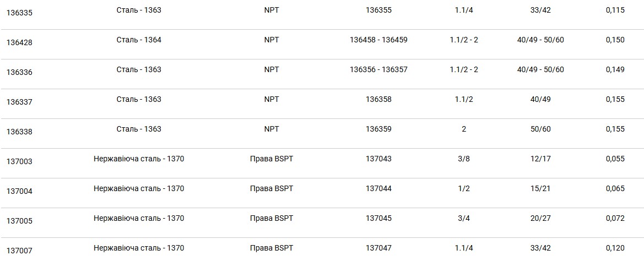This screenshot has width=644, height=266.
Task: Click weight value 0,149
Action: [x=615, y=69]
